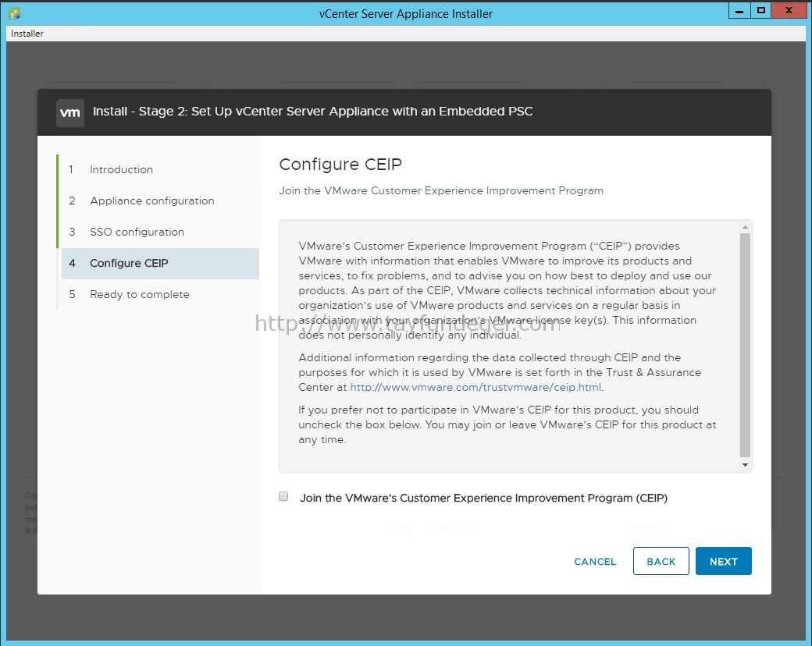This screenshot has height=646, width=812.
Task: Open the Installer menu
Action: point(27,33)
